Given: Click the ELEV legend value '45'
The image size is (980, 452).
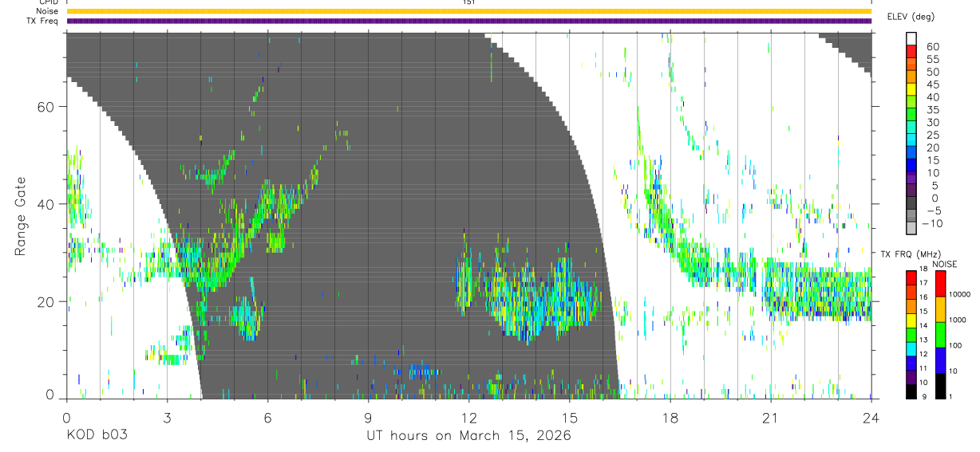Looking at the screenshot, I should click(x=934, y=85).
